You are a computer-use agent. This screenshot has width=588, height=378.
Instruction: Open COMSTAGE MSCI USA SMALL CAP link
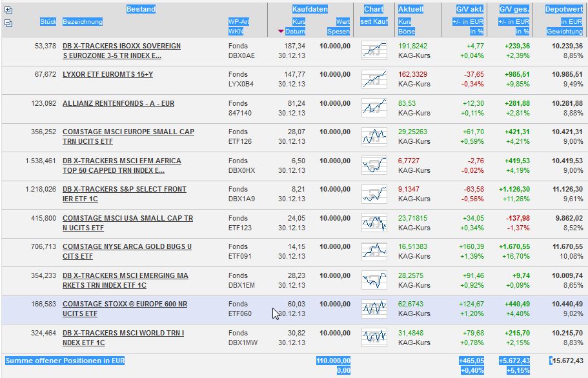(128, 223)
